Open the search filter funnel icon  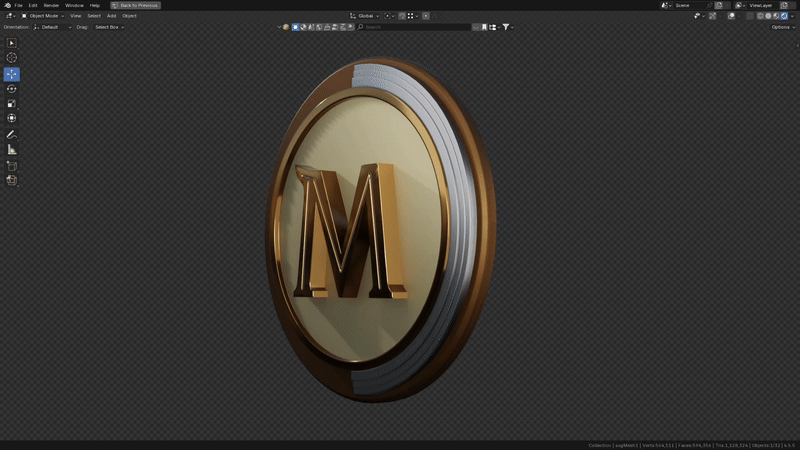click(x=506, y=27)
